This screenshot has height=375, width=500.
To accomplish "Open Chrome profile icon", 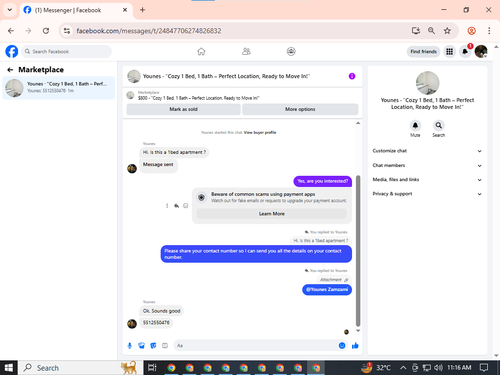I will click(472, 31).
